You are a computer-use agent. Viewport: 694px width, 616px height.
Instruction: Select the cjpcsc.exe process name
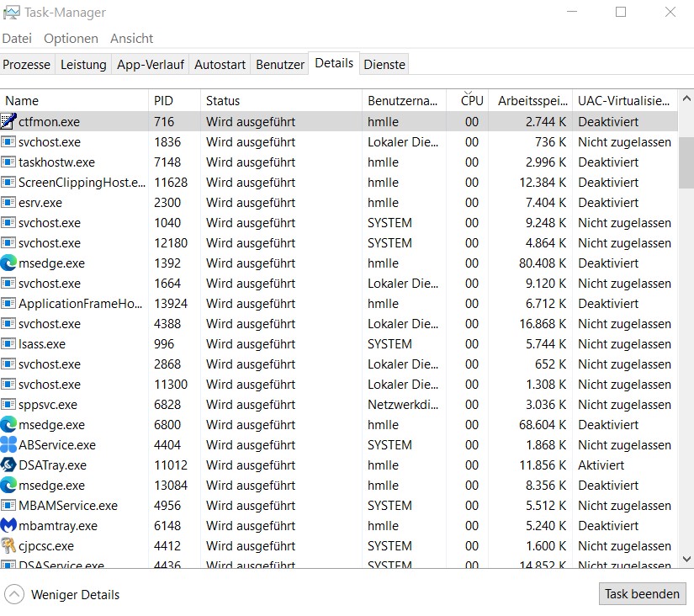(46, 545)
